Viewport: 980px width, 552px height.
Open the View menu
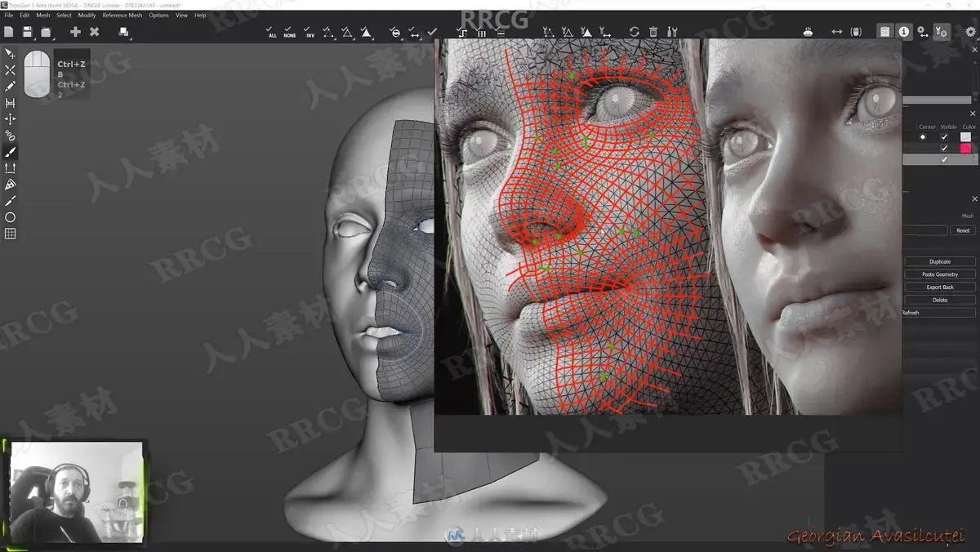[x=181, y=15]
